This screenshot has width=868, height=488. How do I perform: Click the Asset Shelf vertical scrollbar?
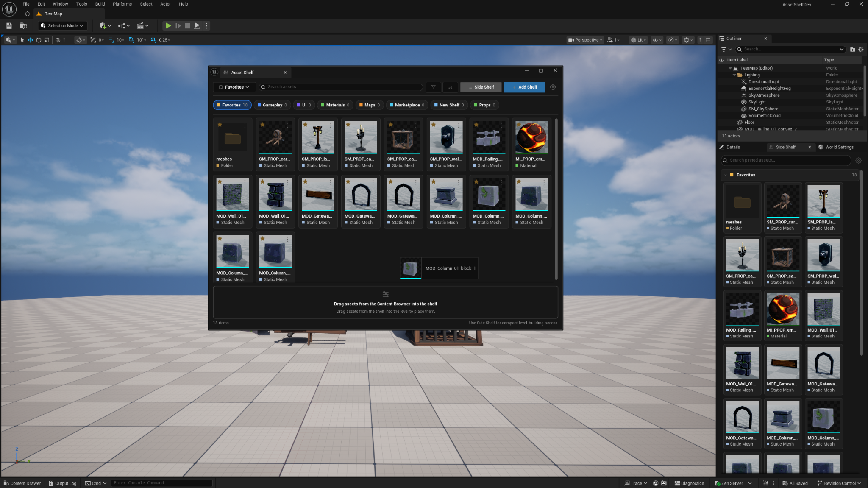(556, 198)
